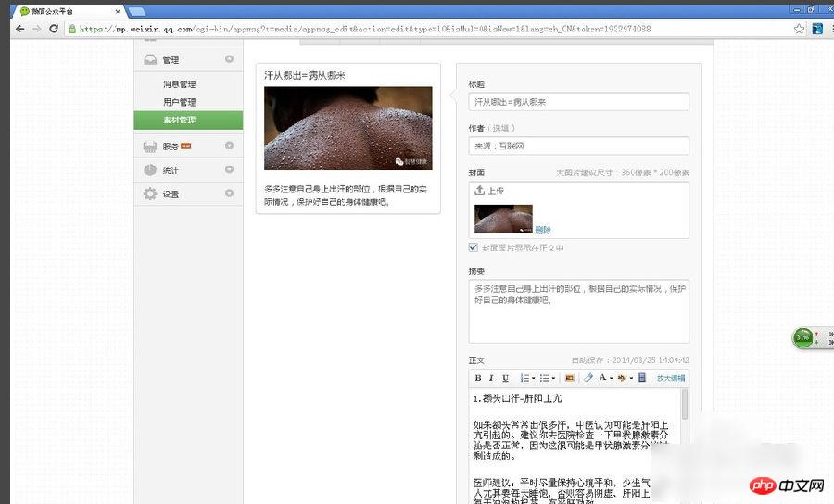Toggle show cover image in article checkbox
The width and height of the screenshot is (834, 504).
click(473, 247)
